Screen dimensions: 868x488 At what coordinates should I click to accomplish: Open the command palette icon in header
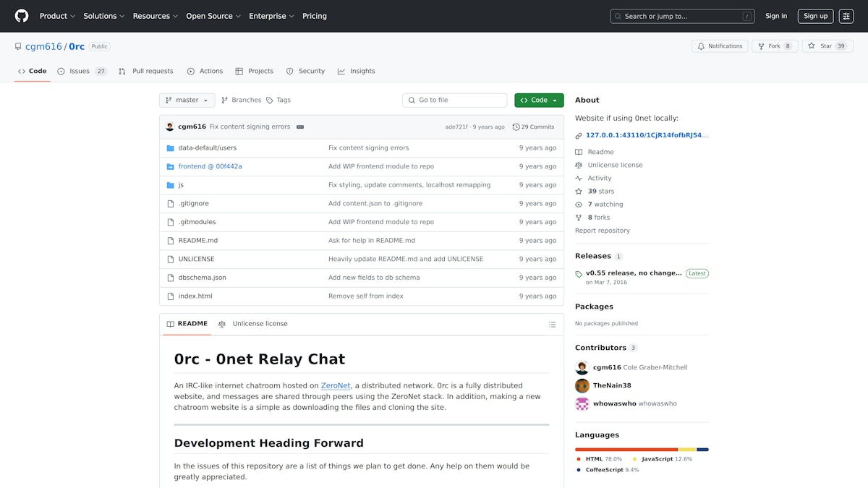[846, 16]
